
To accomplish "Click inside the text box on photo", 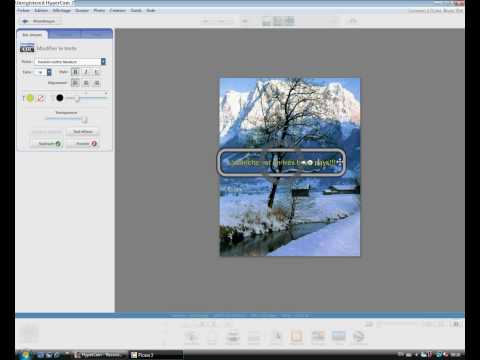I will 281,163.
